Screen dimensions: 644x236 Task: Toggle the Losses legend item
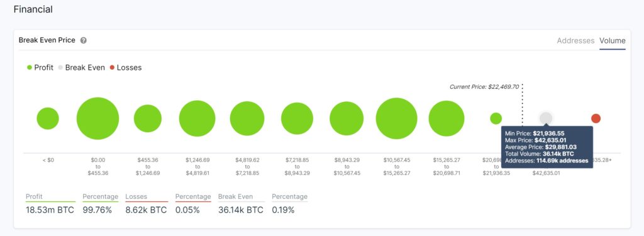125,67
